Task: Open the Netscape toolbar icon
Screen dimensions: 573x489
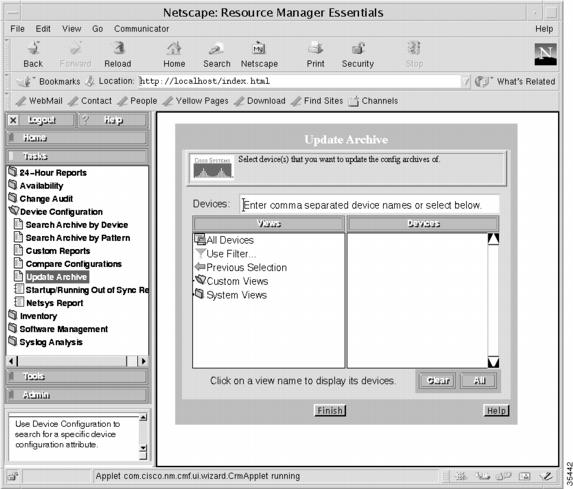Action: coord(259,54)
